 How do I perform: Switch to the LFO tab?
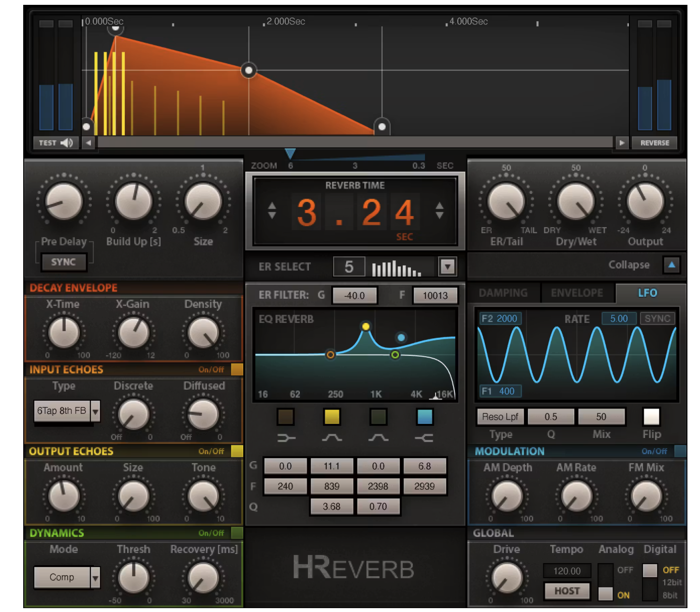coord(647,293)
